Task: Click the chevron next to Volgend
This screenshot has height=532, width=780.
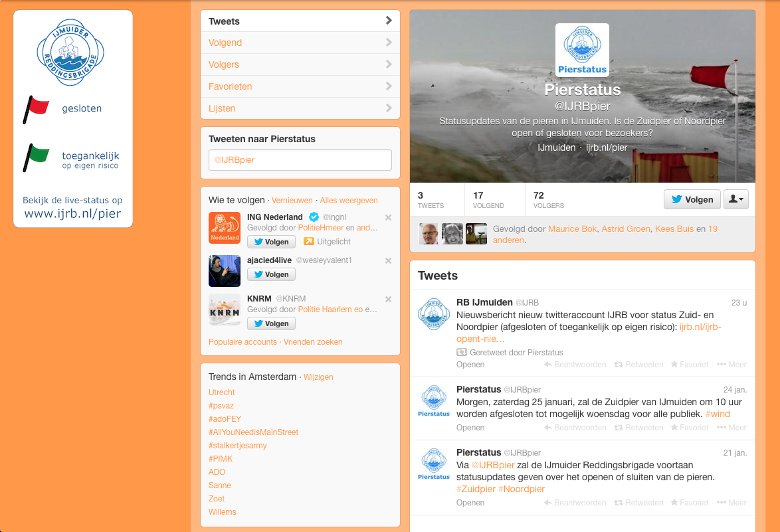Action: tap(389, 43)
